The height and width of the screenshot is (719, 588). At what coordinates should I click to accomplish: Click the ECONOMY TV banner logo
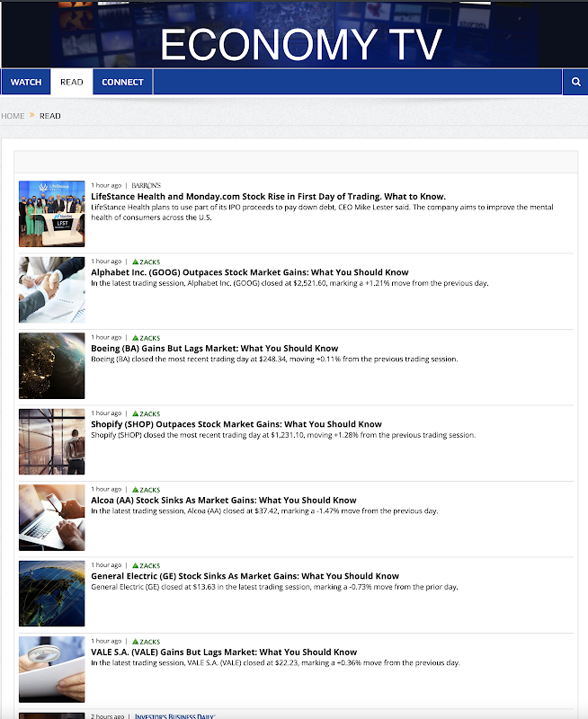pos(301,44)
